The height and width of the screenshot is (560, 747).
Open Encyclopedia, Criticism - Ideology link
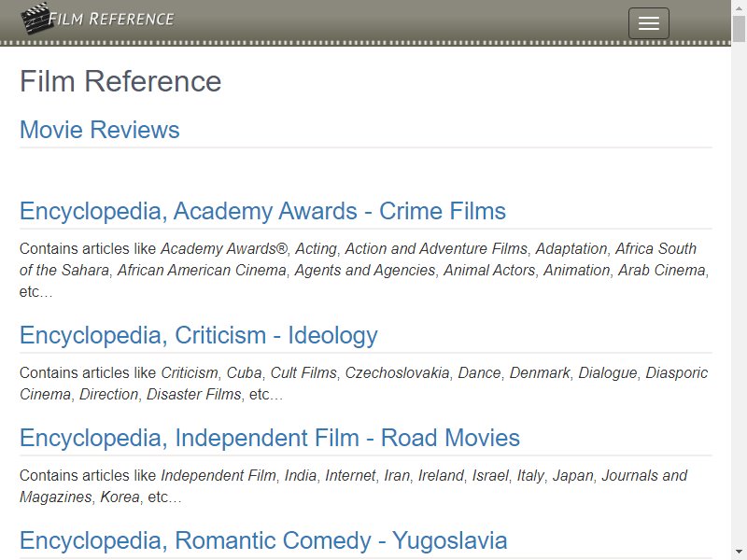click(199, 335)
